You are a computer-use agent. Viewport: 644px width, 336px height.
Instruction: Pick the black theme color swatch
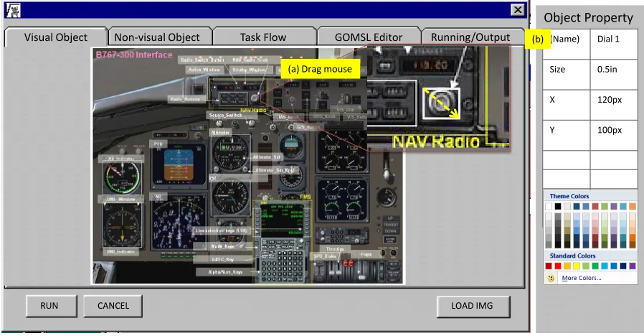click(558, 206)
